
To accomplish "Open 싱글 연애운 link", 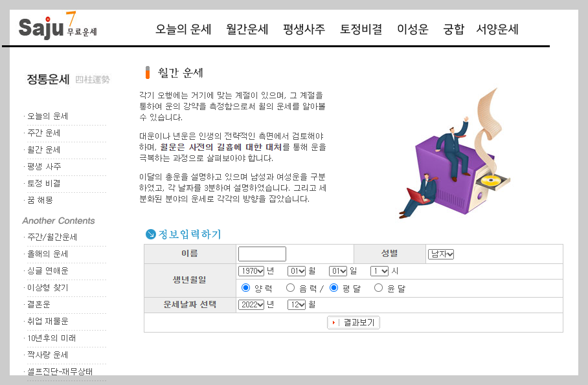I will pos(48,270).
